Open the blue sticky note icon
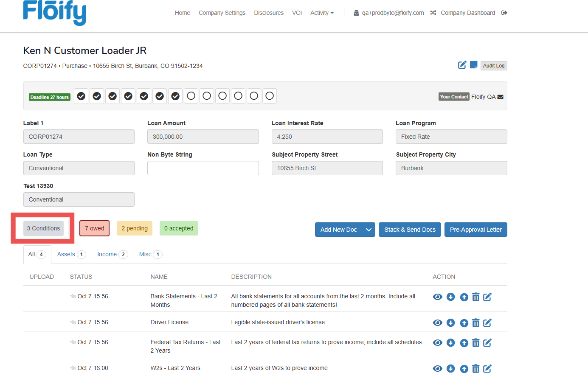This screenshot has width=588, height=387. pyautogui.click(x=473, y=65)
